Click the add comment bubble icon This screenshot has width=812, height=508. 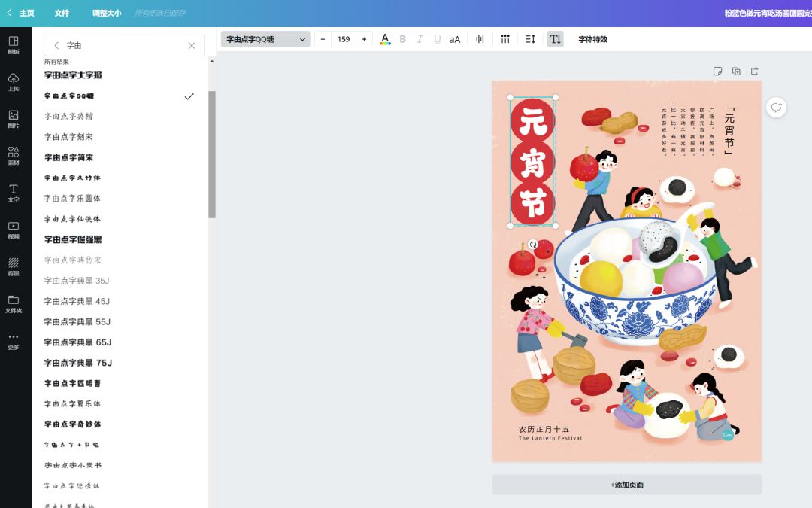click(776, 108)
